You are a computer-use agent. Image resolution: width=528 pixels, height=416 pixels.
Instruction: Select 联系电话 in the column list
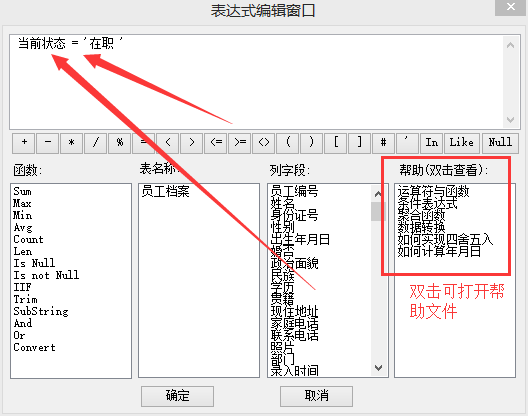[295, 335]
